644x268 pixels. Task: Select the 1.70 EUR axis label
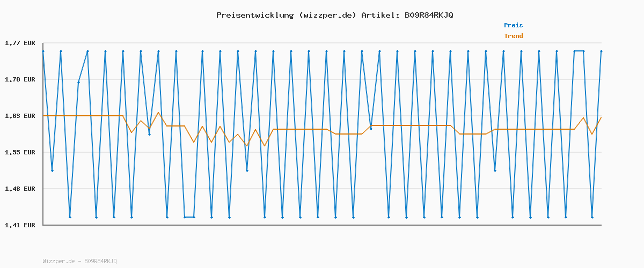[x=20, y=79]
